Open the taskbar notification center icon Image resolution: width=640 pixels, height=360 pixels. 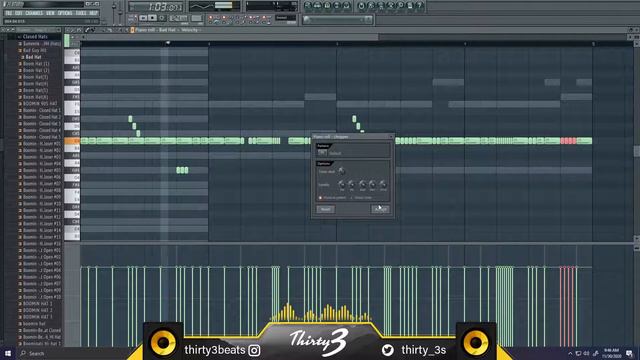(x=629, y=353)
